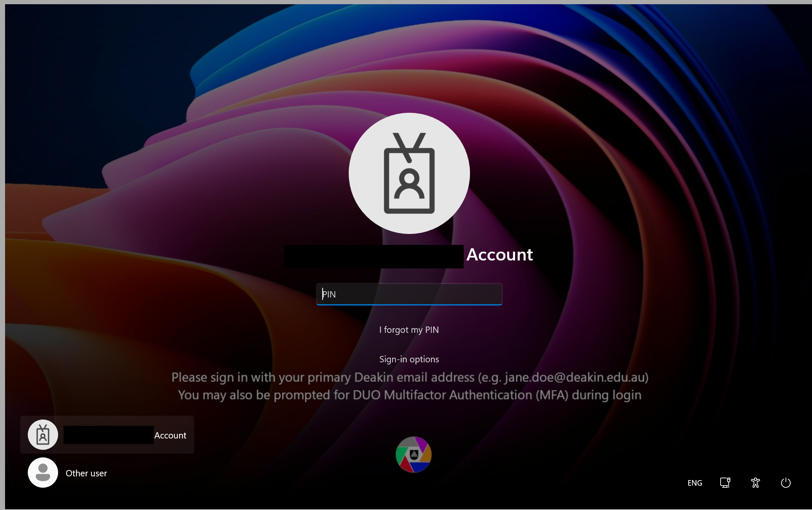The image size is (812, 510).
Task: Click the I forgot my PIN link
Action: click(x=409, y=330)
